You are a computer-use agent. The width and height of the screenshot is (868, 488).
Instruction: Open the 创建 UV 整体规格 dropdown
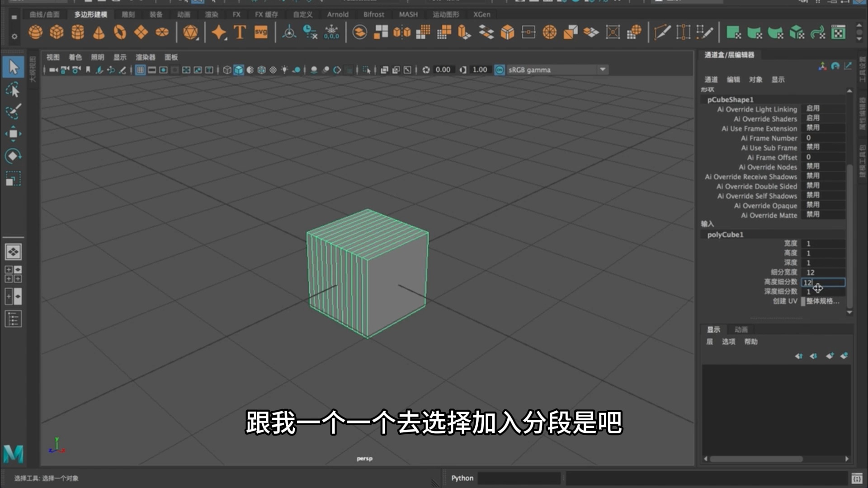[824, 301]
